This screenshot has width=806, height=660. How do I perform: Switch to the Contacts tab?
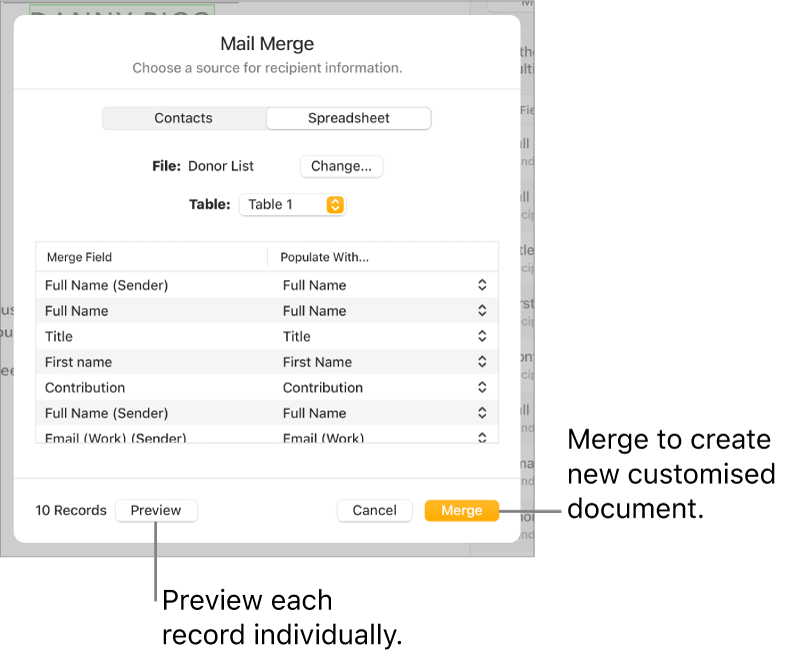(x=184, y=118)
